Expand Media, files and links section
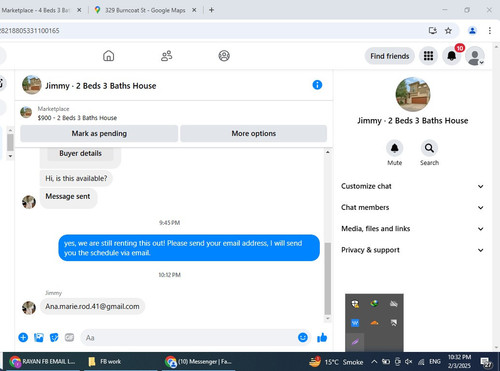500x371 pixels. click(412, 229)
